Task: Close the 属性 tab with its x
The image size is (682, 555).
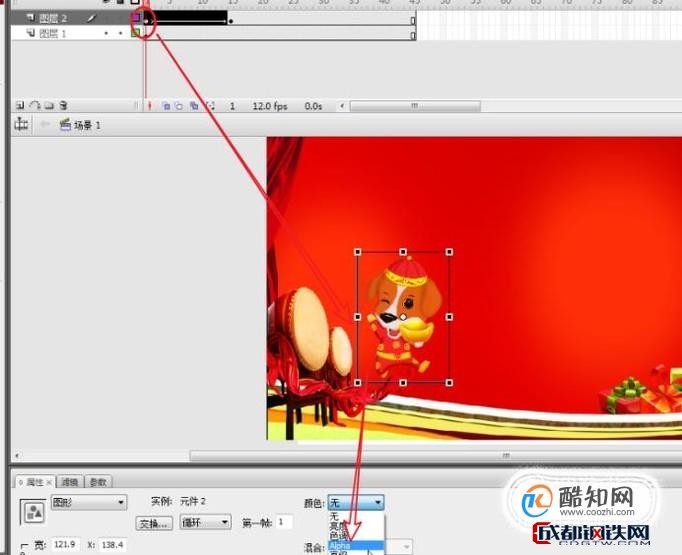Action: [x=49, y=482]
